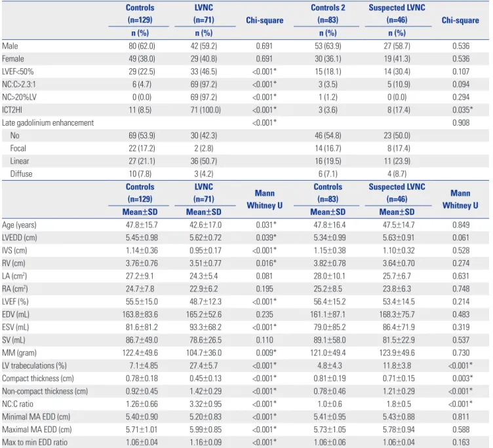Click the 'EDV (mL)' row label
The width and height of the screenshot is (493, 448).
[16, 315]
